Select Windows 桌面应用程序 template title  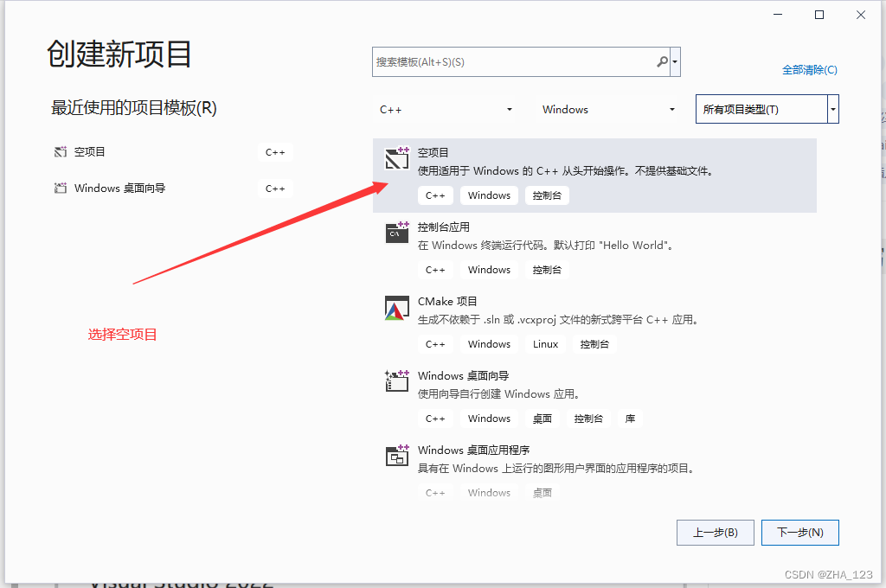(473, 451)
